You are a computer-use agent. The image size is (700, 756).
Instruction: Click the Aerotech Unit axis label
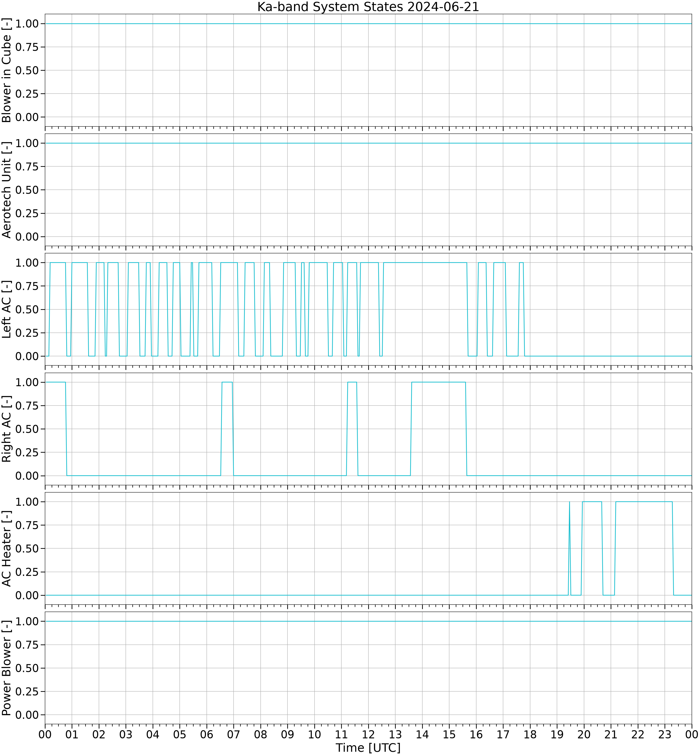coord(7,190)
